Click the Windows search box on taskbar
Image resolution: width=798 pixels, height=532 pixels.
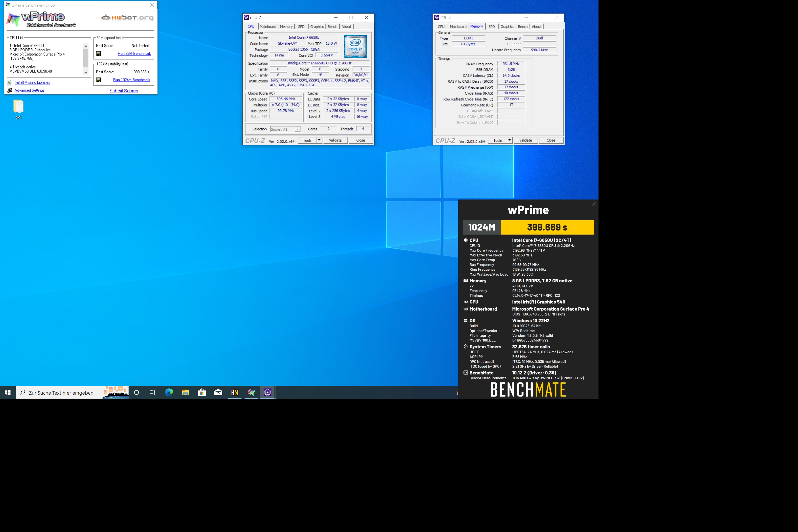pyautogui.click(x=72, y=393)
